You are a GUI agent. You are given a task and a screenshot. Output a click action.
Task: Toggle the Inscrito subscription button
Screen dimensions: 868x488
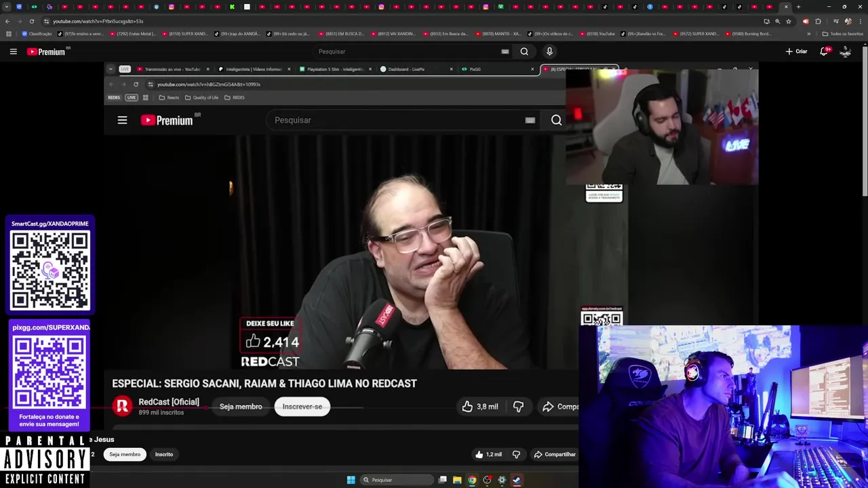click(x=164, y=454)
